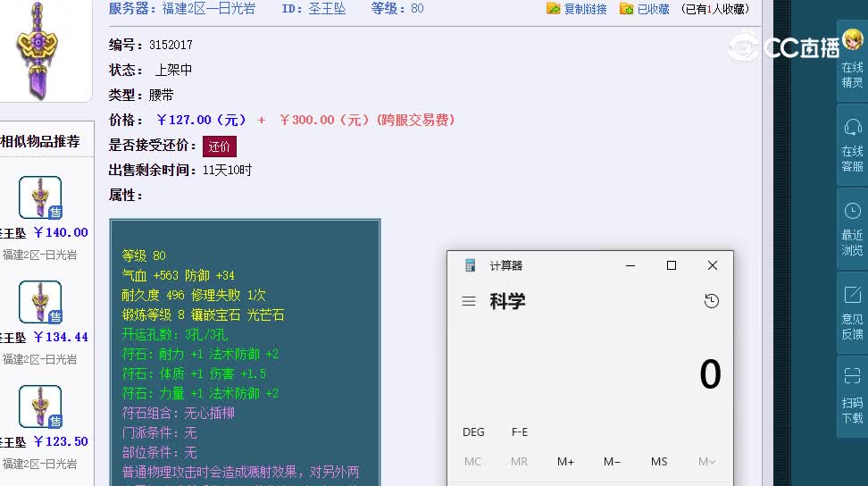Click the item number 3152017

[171, 45]
